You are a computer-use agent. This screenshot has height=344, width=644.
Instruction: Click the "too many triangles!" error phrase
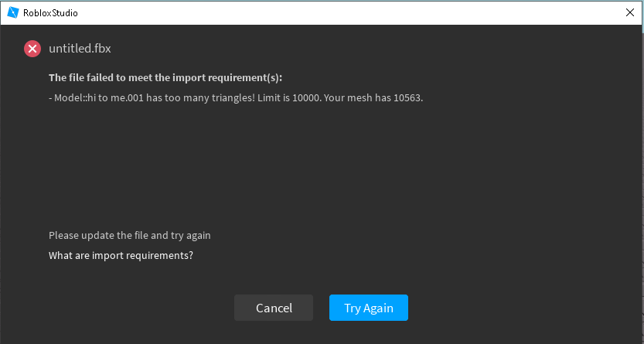click(x=207, y=98)
